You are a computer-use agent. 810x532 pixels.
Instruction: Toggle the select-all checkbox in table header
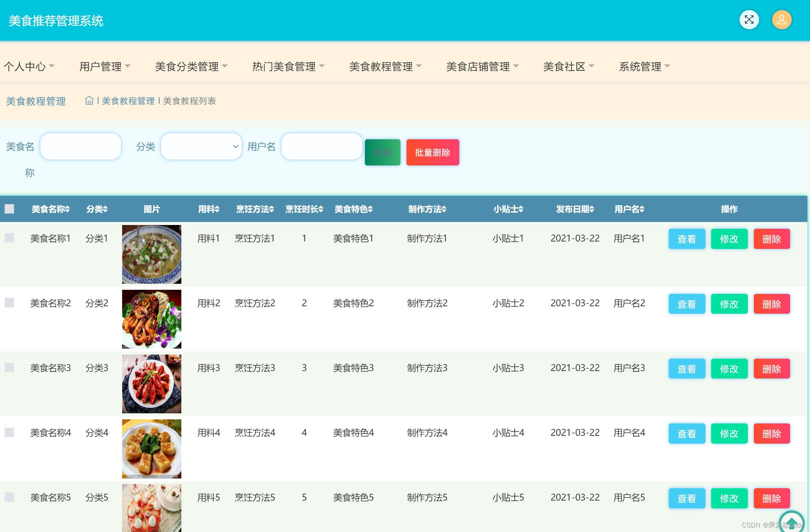click(9, 209)
